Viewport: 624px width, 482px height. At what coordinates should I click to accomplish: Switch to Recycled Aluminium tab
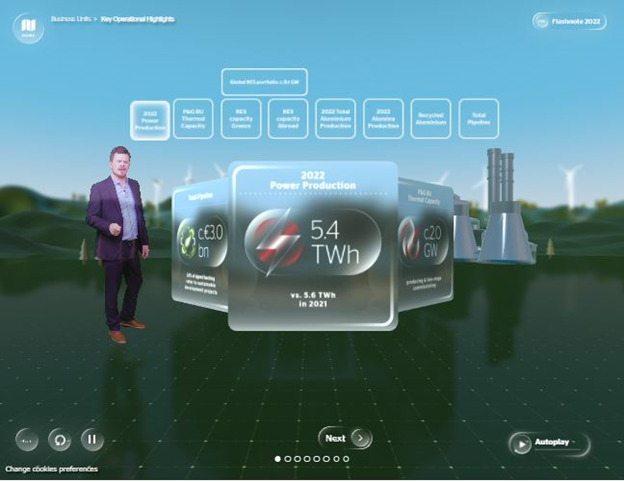click(x=431, y=119)
